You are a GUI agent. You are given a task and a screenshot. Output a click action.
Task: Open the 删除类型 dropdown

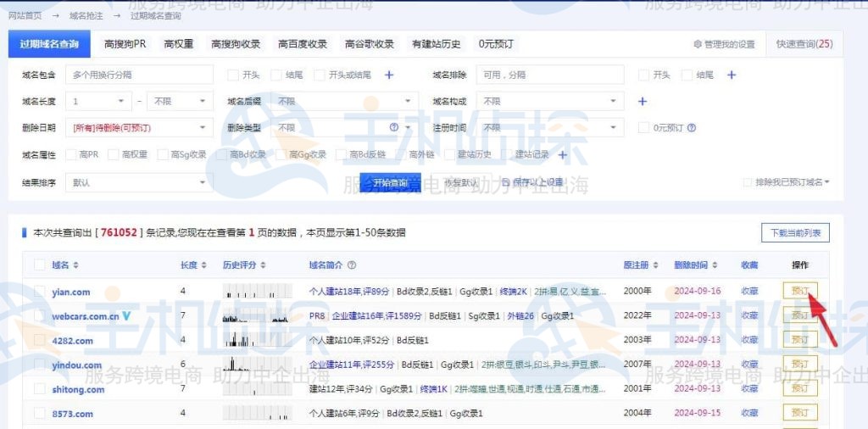pos(344,127)
